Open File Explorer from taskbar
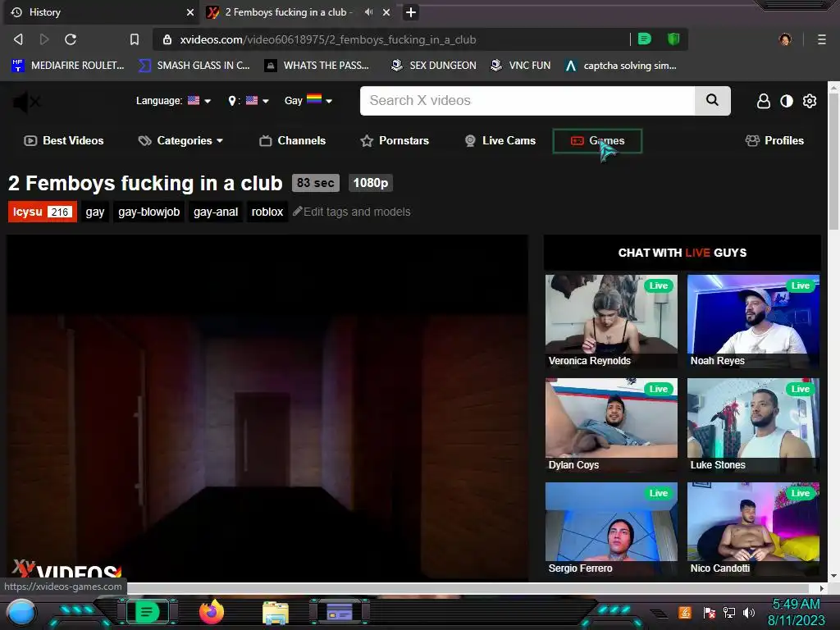This screenshot has height=630, width=840. [x=276, y=613]
